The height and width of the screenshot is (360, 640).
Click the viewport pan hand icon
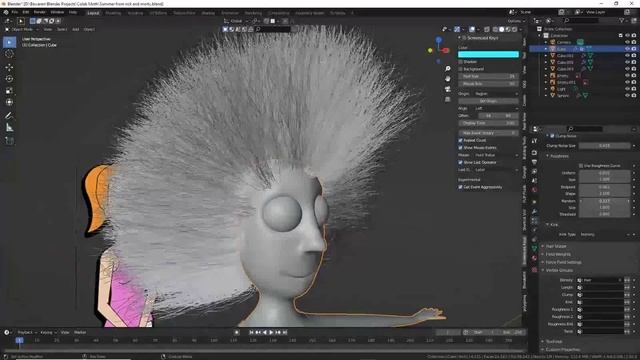[448, 79]
